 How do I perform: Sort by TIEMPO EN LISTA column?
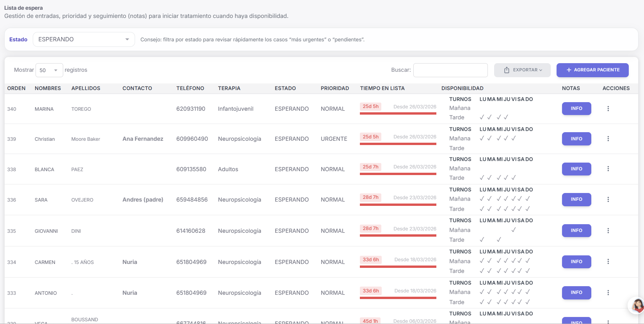click(382, 89)
